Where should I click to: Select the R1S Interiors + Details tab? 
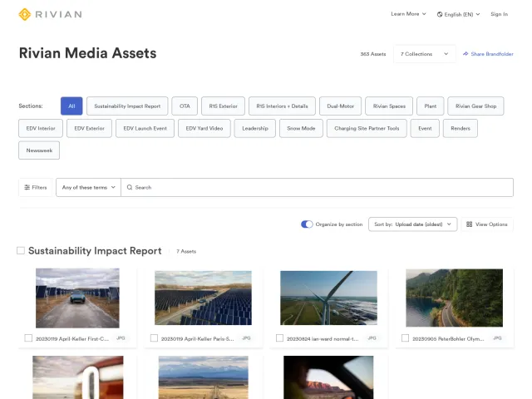click(282, 106)
